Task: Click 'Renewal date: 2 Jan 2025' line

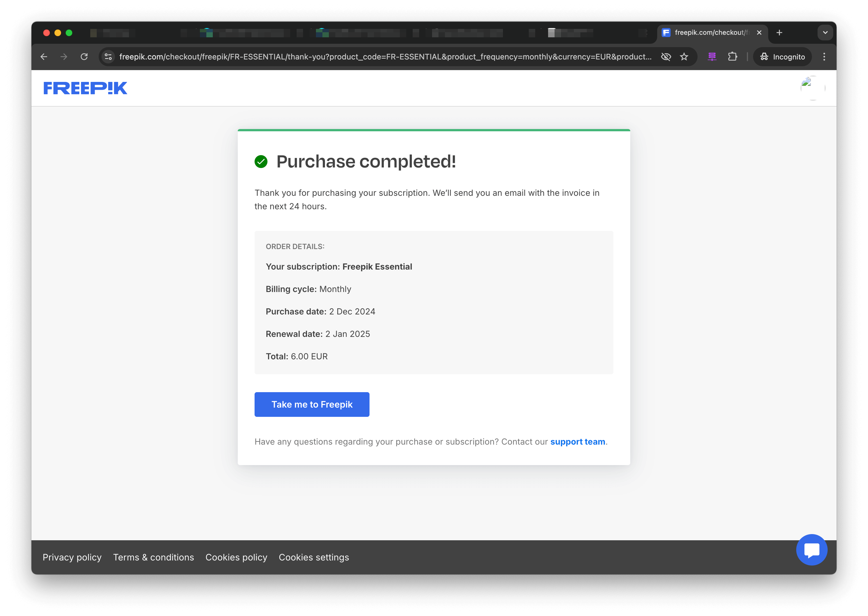Action: click(x=318, y=334)
